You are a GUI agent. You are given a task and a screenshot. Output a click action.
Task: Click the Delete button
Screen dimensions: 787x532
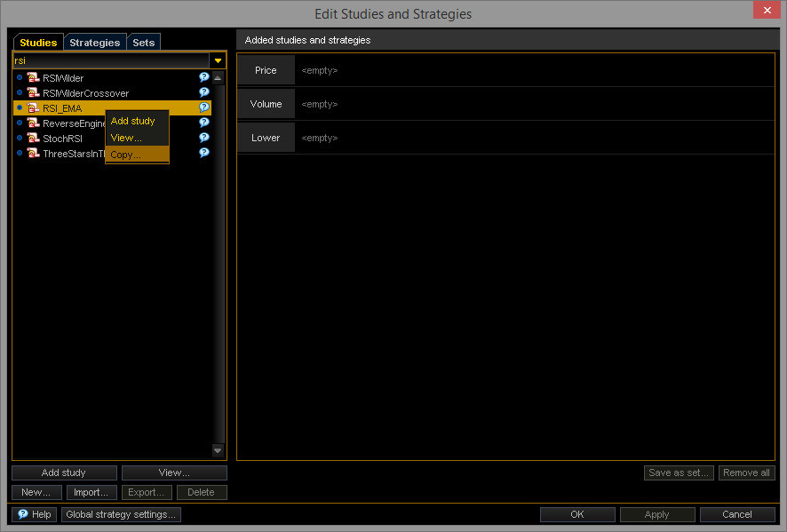[202, 492]
